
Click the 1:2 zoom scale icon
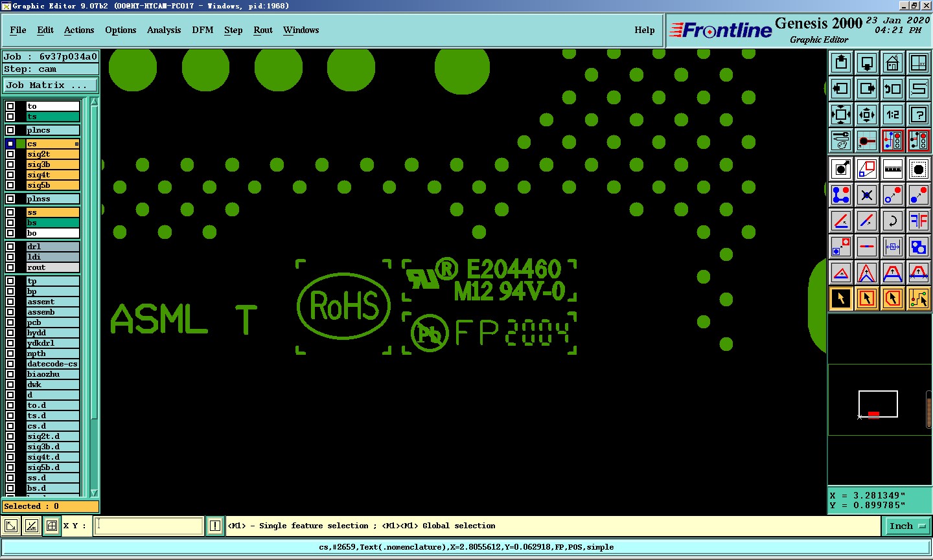(893, 115)
